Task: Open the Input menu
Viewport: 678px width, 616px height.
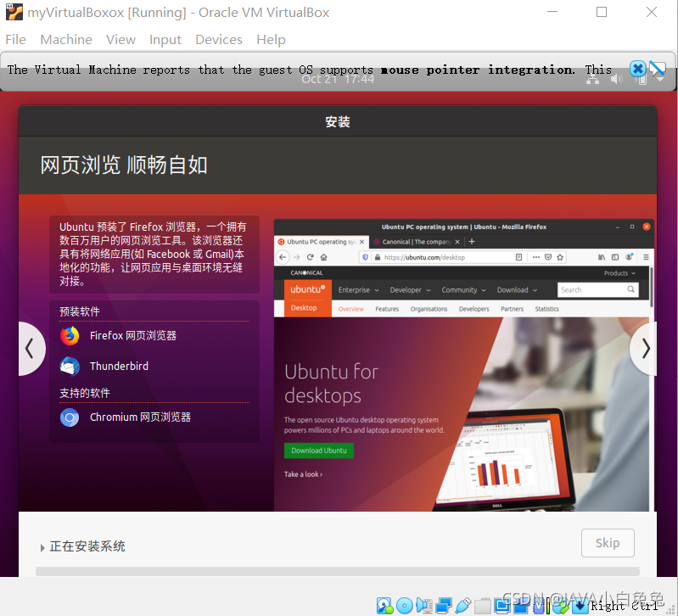Action: pos(165,39)
